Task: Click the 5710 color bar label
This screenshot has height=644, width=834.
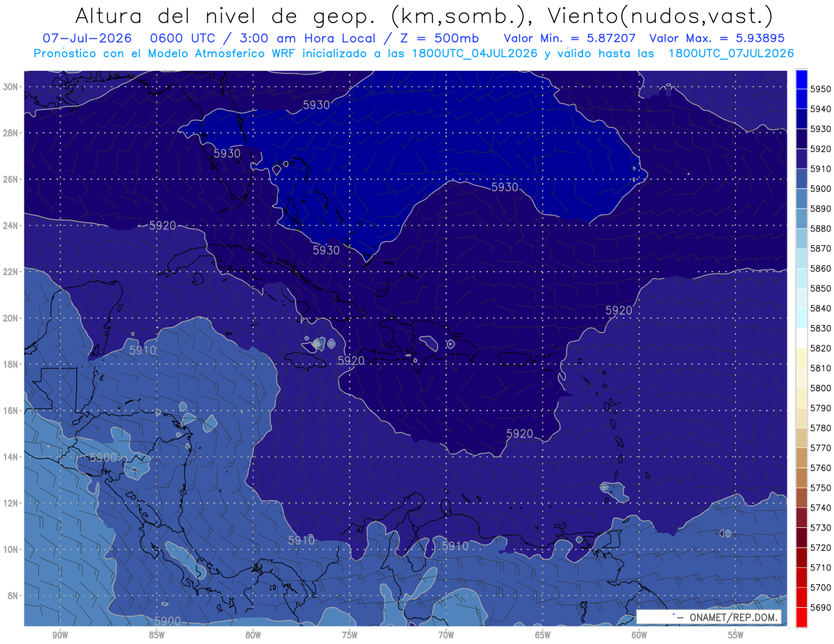Action: (821, 568)
